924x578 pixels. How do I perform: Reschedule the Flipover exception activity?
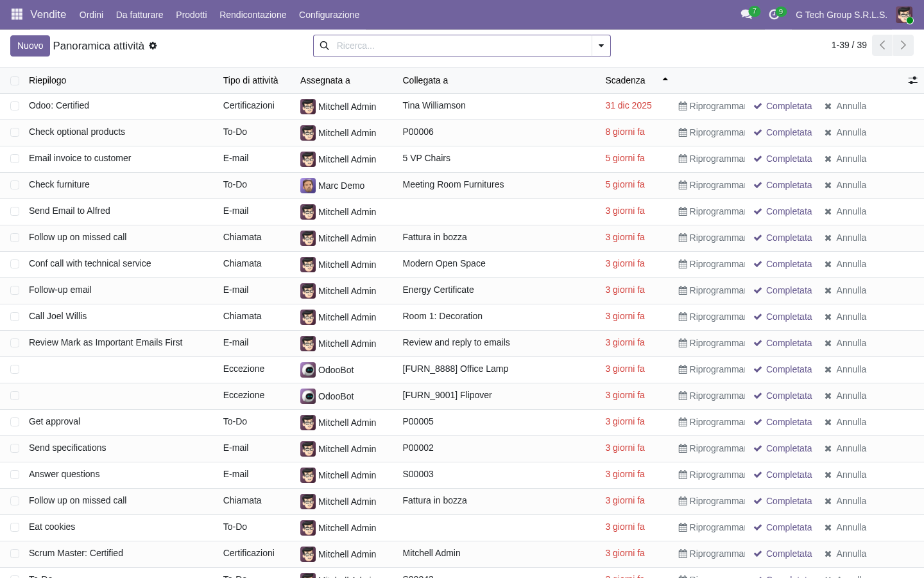712,396
